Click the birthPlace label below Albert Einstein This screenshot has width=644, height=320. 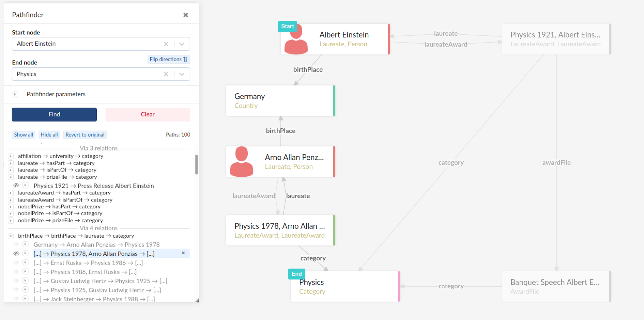coord(308,69)
